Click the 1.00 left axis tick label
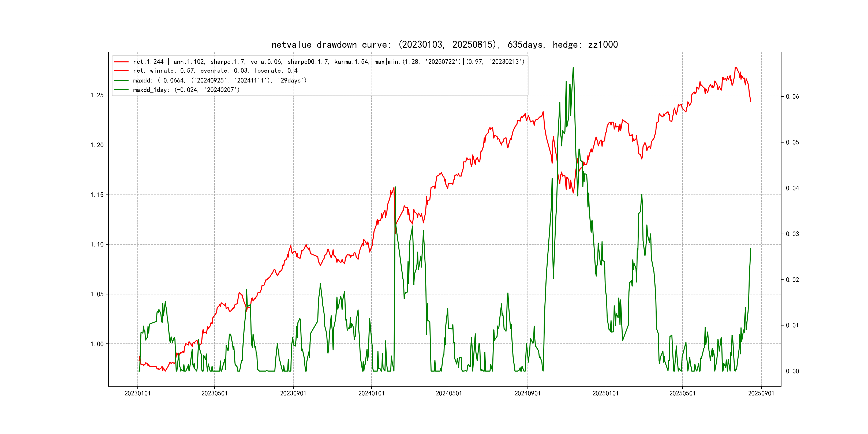Image resolution: width=868 pixels, height=434 pixels. pyautogui.click(x=97, y=344)
